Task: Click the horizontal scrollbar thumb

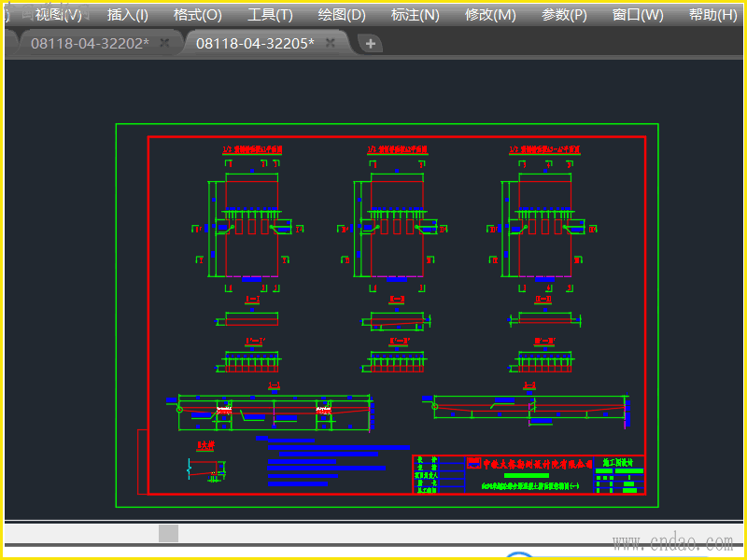Action: [x=168, y=533]
